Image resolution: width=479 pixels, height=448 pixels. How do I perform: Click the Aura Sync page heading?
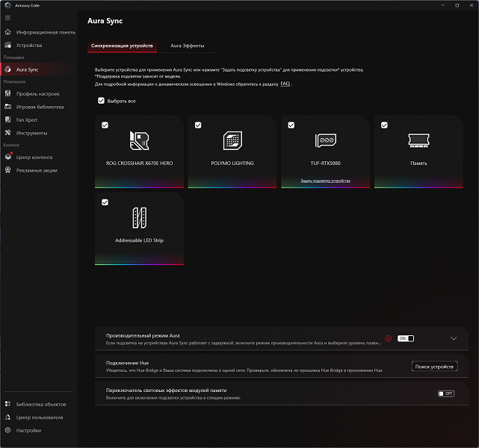pos(105,21)
